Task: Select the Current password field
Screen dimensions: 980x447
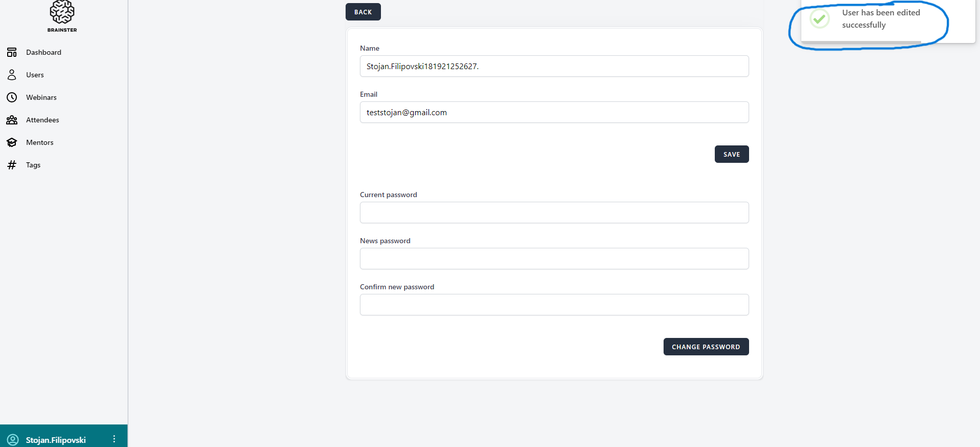Action: point(554,212)
